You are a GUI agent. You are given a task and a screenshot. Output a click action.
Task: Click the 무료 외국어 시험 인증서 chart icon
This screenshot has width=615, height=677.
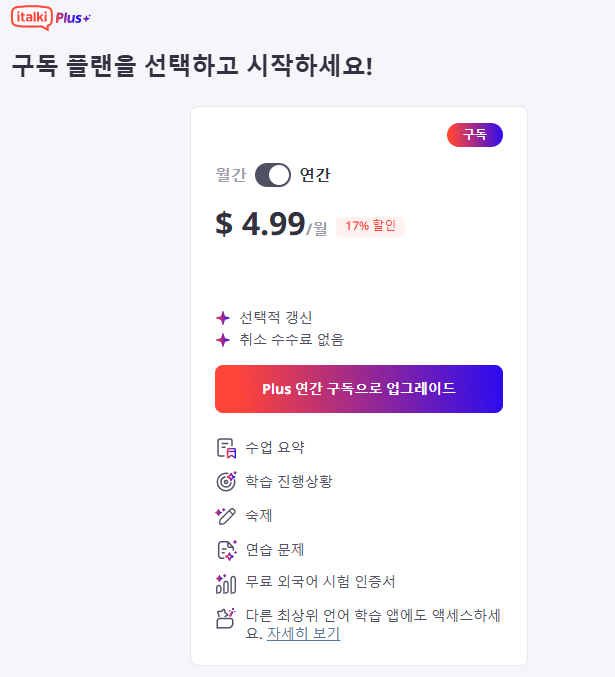(x=226, y=584)
